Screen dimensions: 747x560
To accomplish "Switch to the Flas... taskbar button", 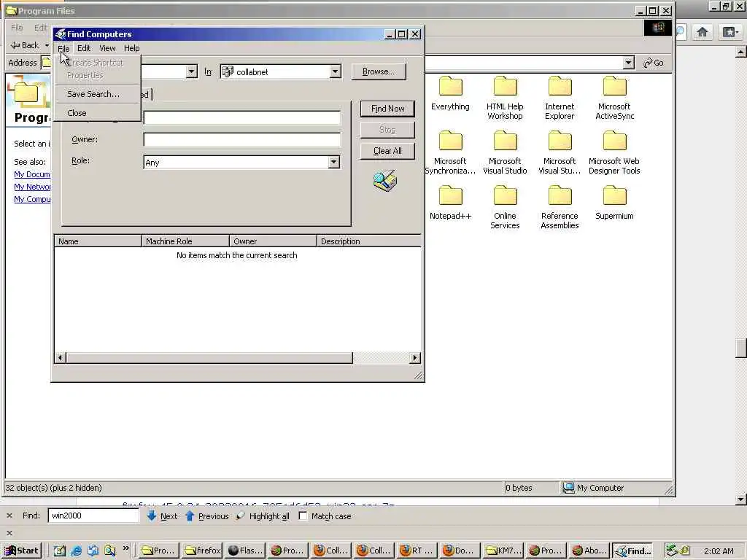I will [x=245, y=551].
